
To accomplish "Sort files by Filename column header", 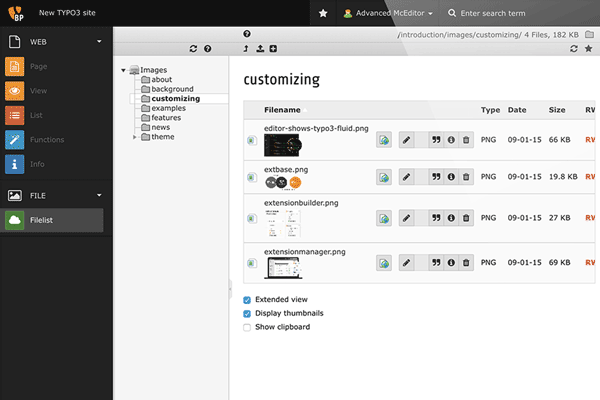I will [282, 110].
